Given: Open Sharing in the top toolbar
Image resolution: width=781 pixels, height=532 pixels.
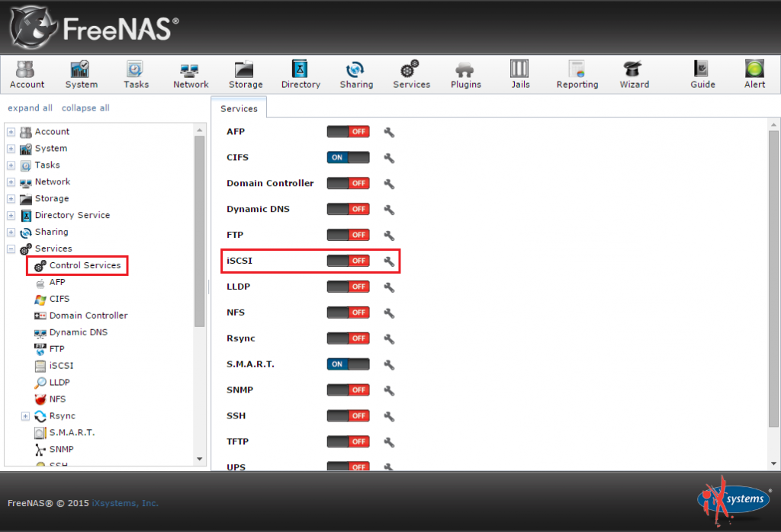Looking at the screenshot, I should click(356, 75).
